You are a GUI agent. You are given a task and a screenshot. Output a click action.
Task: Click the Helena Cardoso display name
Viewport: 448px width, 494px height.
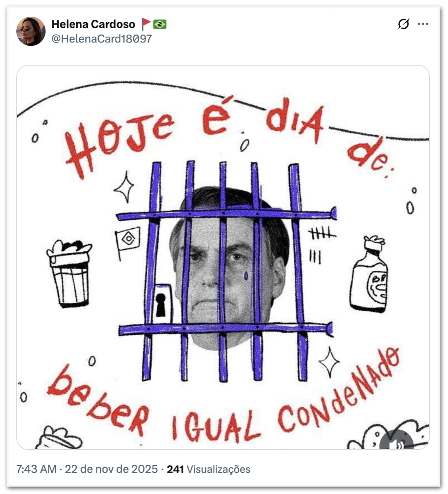(93, 24)
